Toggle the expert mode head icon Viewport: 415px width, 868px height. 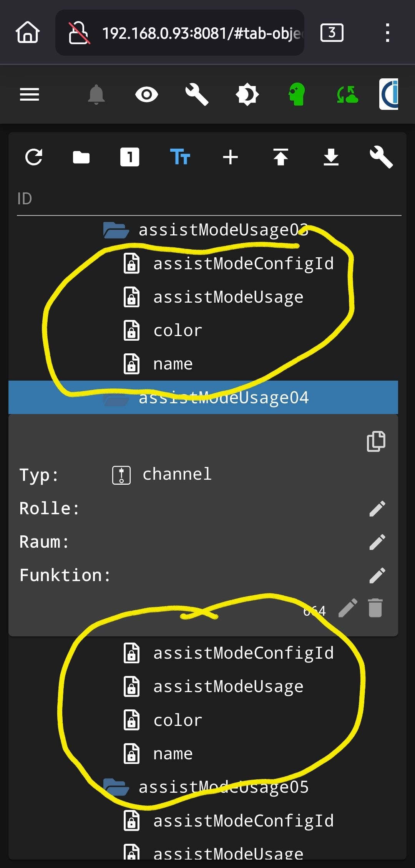[x=297, y=94]
